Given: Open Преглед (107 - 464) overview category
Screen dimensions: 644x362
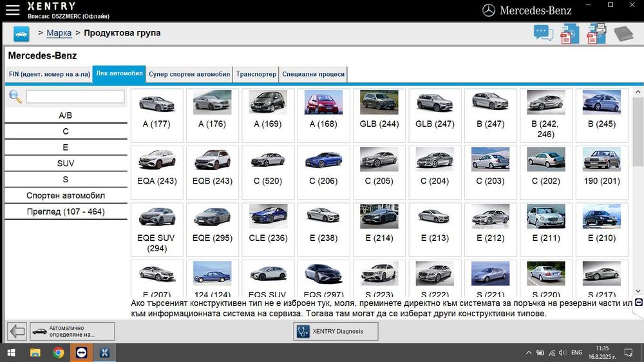Looking at the screenshot, I should [66, 211].
